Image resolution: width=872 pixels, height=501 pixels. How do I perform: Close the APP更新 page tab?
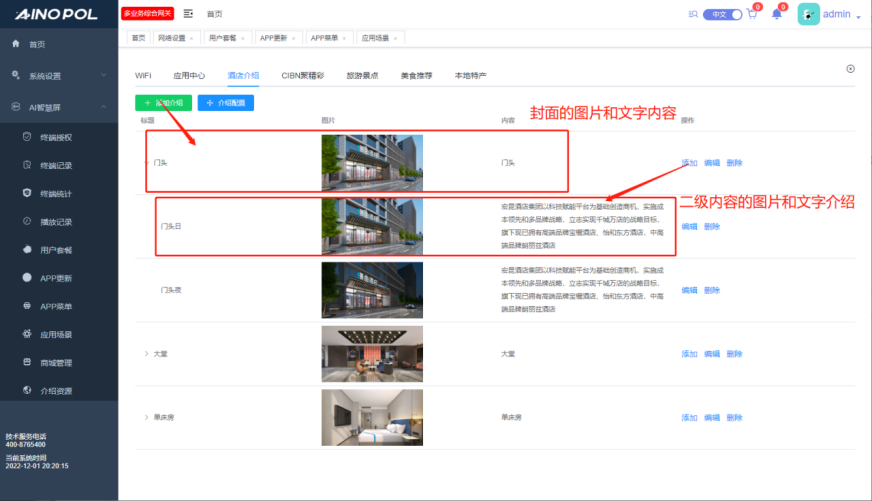[x=294, y=38]
